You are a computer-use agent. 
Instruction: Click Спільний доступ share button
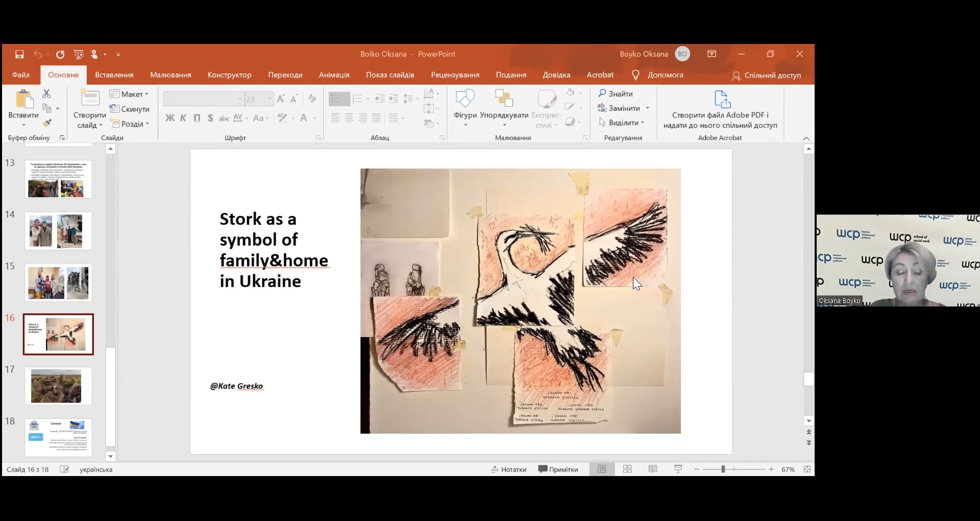tap(767, 76)
